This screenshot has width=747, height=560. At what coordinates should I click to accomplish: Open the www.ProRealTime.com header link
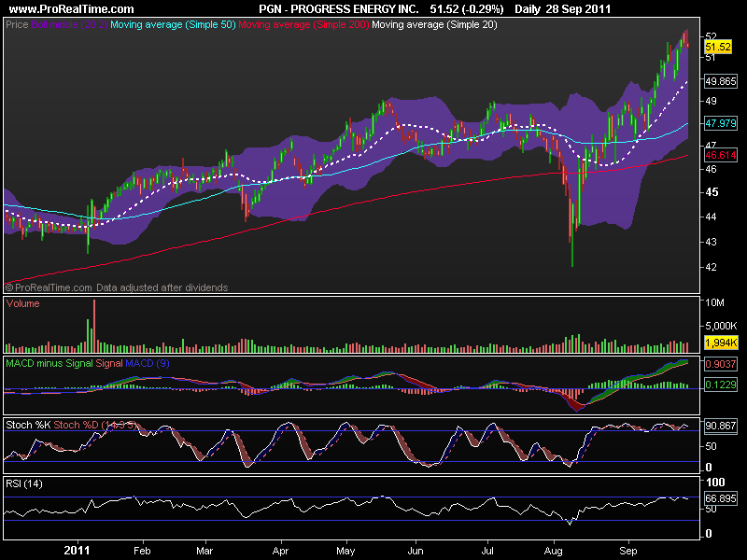click(72, 9)
